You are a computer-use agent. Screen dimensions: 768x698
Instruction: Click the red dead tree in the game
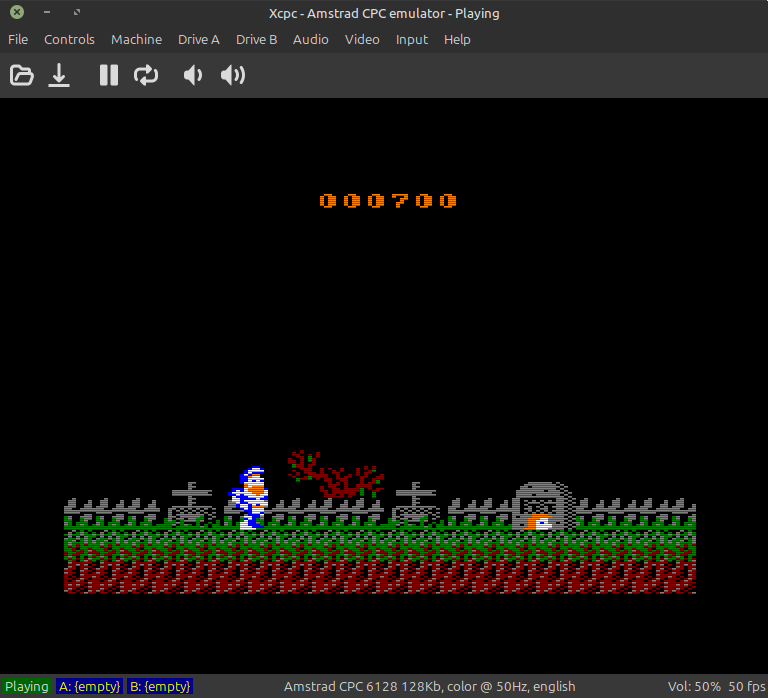336,474
